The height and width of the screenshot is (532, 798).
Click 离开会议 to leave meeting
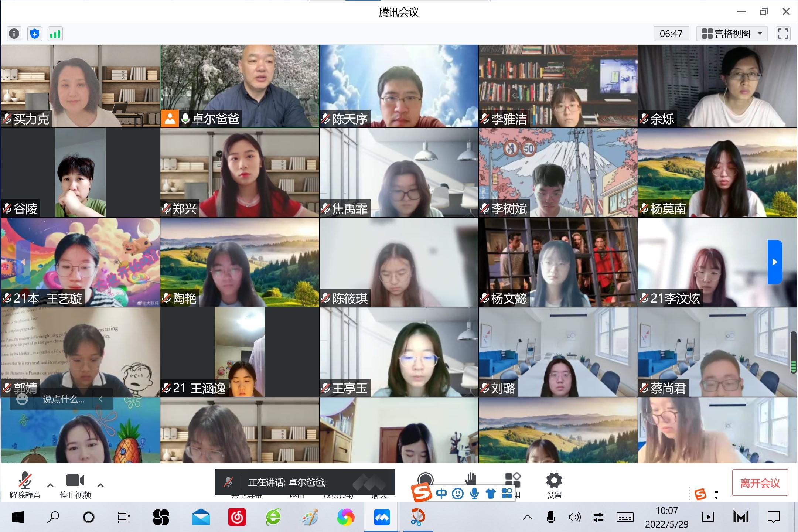coord(760,483)
